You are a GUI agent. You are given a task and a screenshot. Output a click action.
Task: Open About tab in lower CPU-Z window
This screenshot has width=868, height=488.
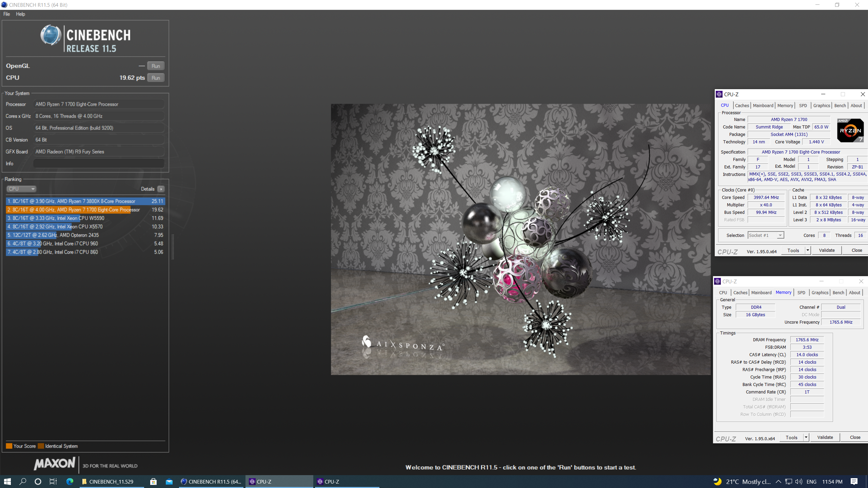(854, 292)
